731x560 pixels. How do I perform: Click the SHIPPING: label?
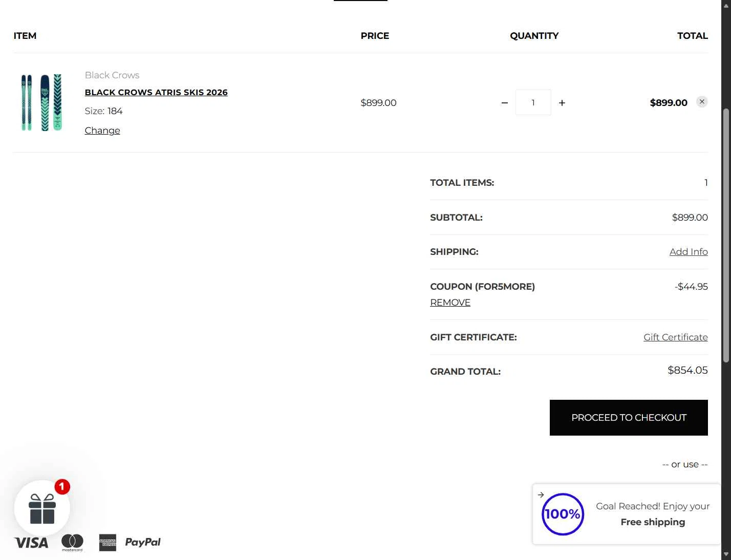pyautogui.click(x=454, y=252)
